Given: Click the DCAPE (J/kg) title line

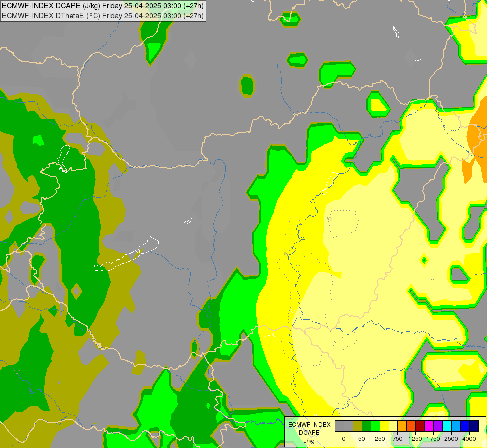Looking at the screenshot, I should click(x=103, y=6).
